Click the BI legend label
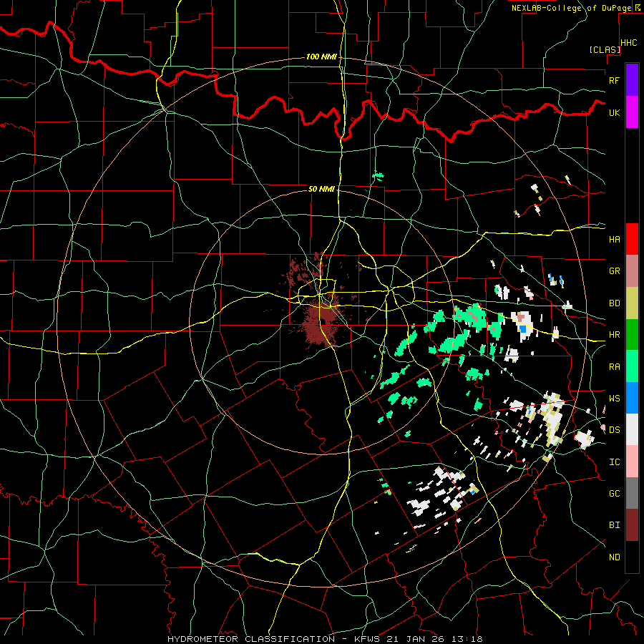This screenshot has width=644, height=644. (614, 525)
